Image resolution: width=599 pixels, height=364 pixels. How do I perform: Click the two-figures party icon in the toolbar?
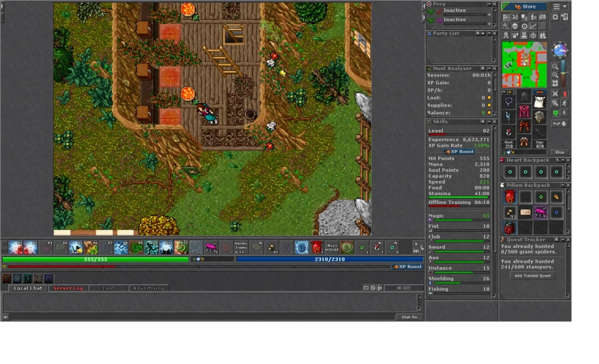543,35
